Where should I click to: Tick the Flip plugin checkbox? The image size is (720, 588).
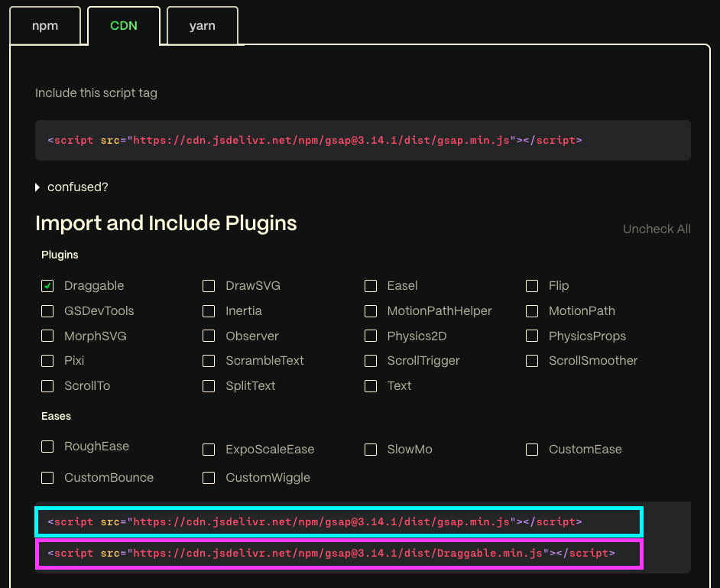(532, 286)
